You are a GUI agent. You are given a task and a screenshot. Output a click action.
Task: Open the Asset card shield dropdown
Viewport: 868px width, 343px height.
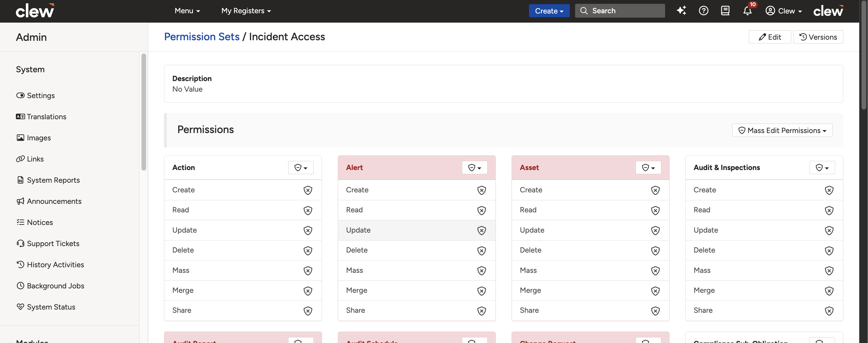point(648,168)
